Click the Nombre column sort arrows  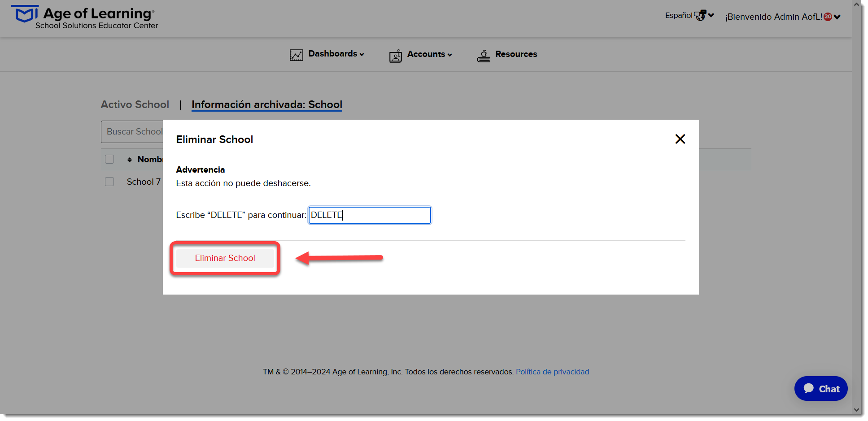coord(129,160)
